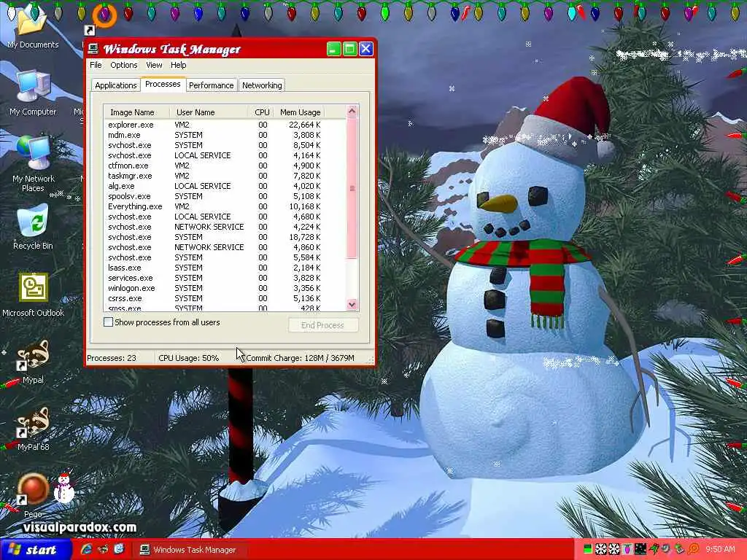The image size is (747, 560).
Task: Select the Mypal browser shortcut
Action: [33, 362]
